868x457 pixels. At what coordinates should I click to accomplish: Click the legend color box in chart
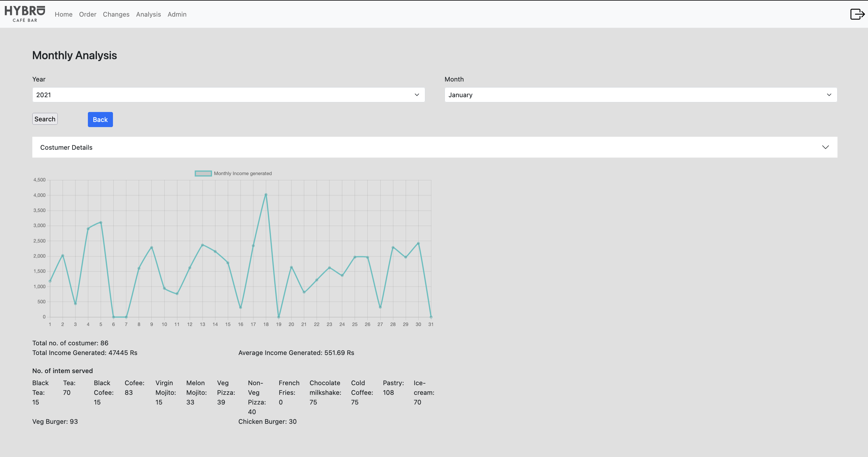coord(203,174)
